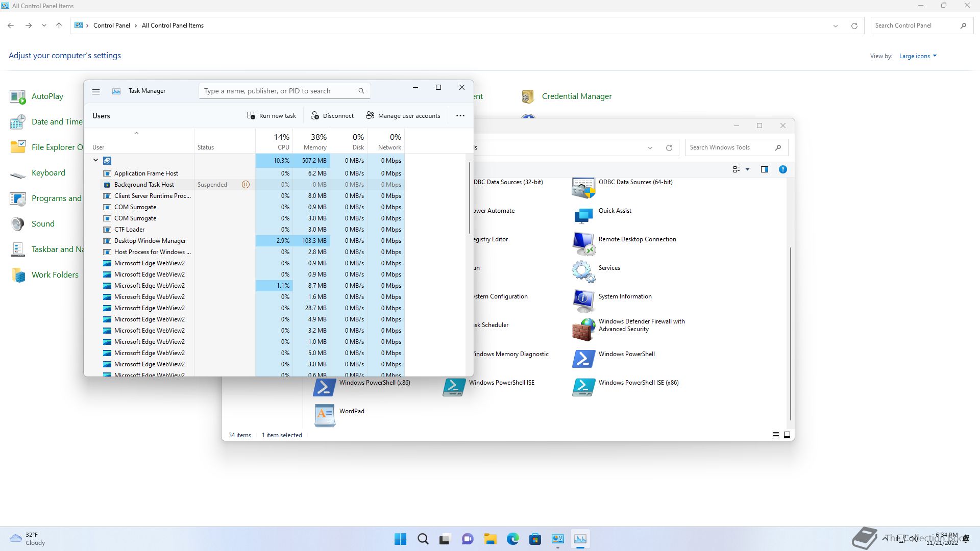Open the three-dot more options menu
The width and height of the screenshot is (980, 551).
click(x=460, y=116)
